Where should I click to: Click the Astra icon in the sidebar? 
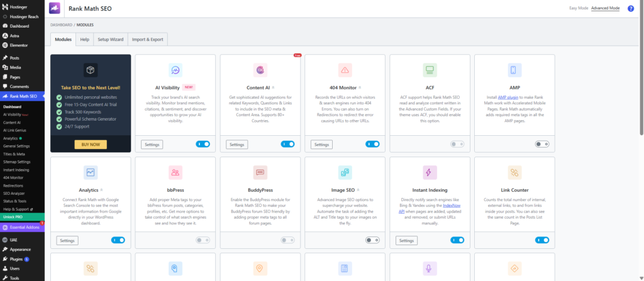point(5,36)
